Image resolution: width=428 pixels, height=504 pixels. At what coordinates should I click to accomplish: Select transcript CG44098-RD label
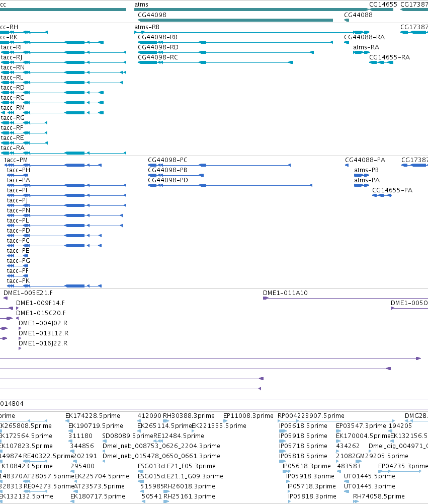(x=158, y=47)
